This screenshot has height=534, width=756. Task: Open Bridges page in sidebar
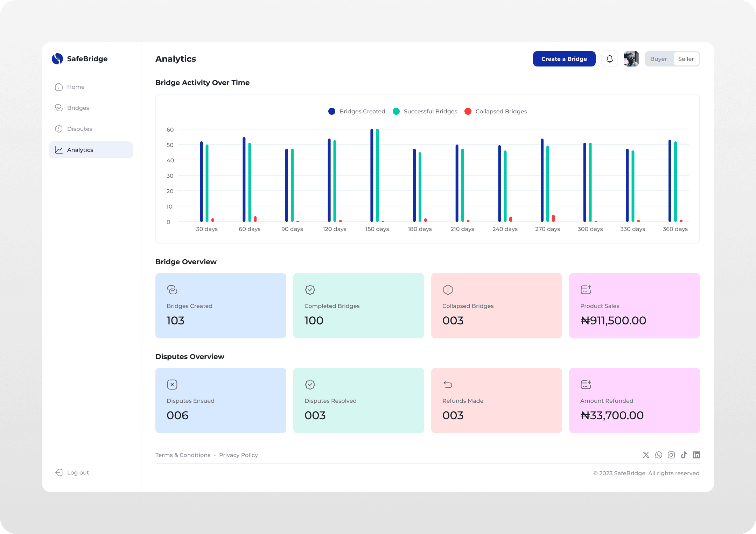(x=78, y=108)
